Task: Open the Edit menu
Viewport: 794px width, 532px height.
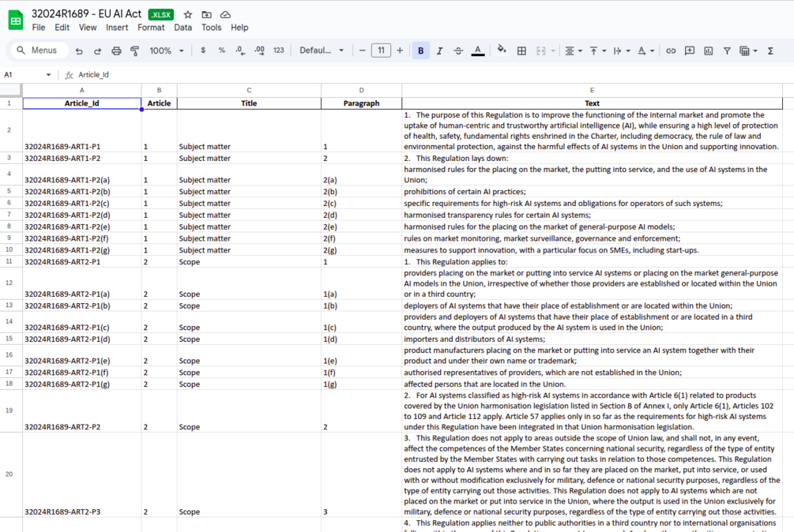Action: point(62,28)
